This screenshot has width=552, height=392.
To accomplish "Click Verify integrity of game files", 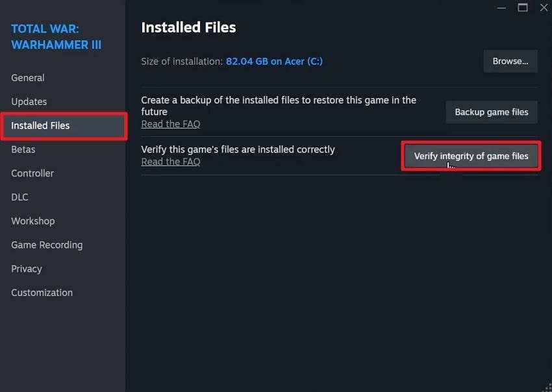I will coord(470,156).
